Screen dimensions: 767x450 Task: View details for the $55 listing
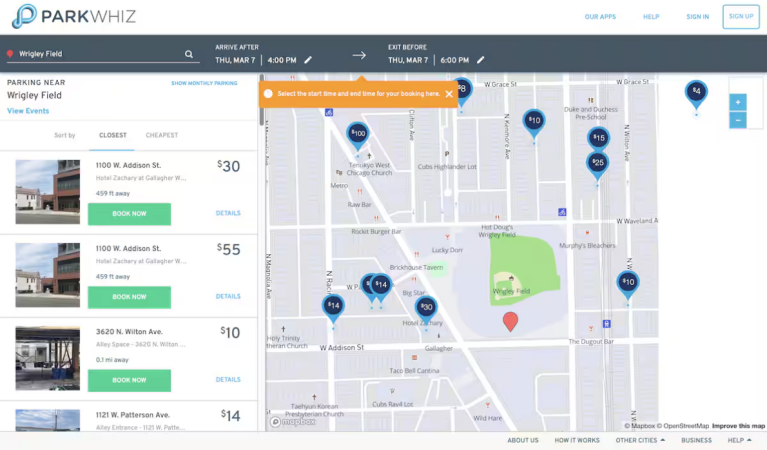pyautogui.click(x=228, y=296)
